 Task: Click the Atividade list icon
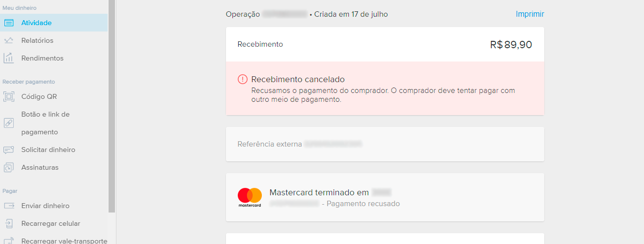(x=9, y=23)
